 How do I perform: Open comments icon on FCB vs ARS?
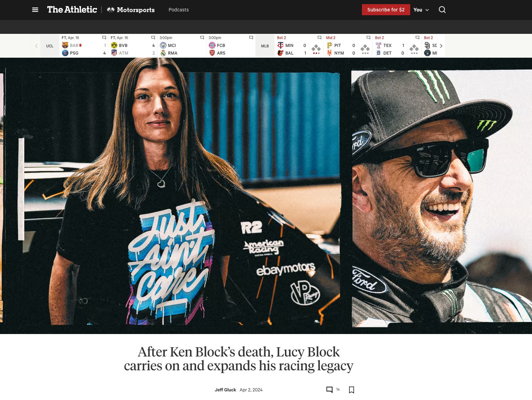(x=251, y=38)
